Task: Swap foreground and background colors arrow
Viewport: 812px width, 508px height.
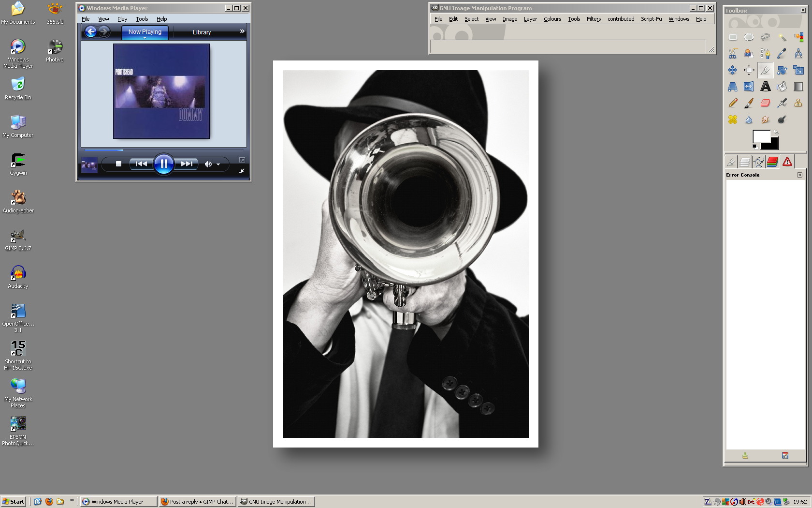Action: [776, 133]
